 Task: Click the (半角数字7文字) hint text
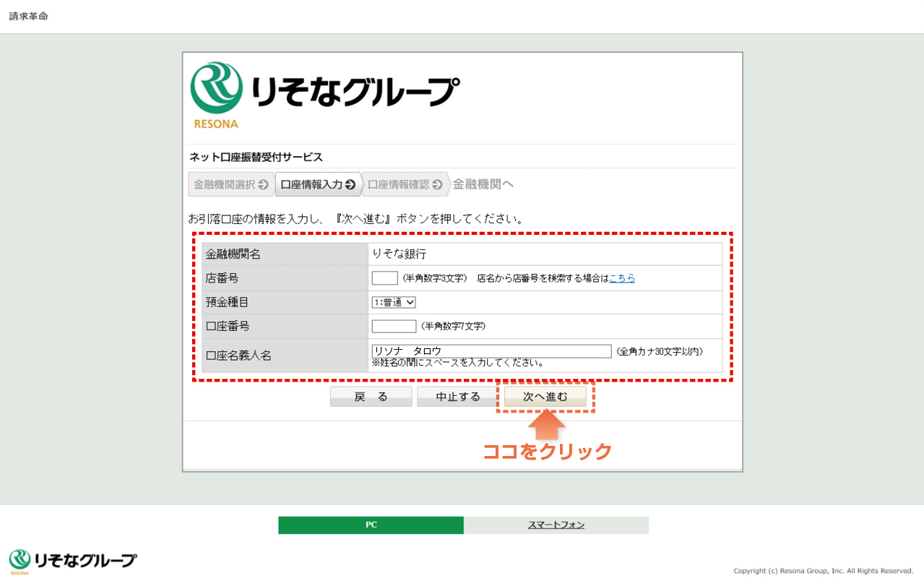coord(453,326)
